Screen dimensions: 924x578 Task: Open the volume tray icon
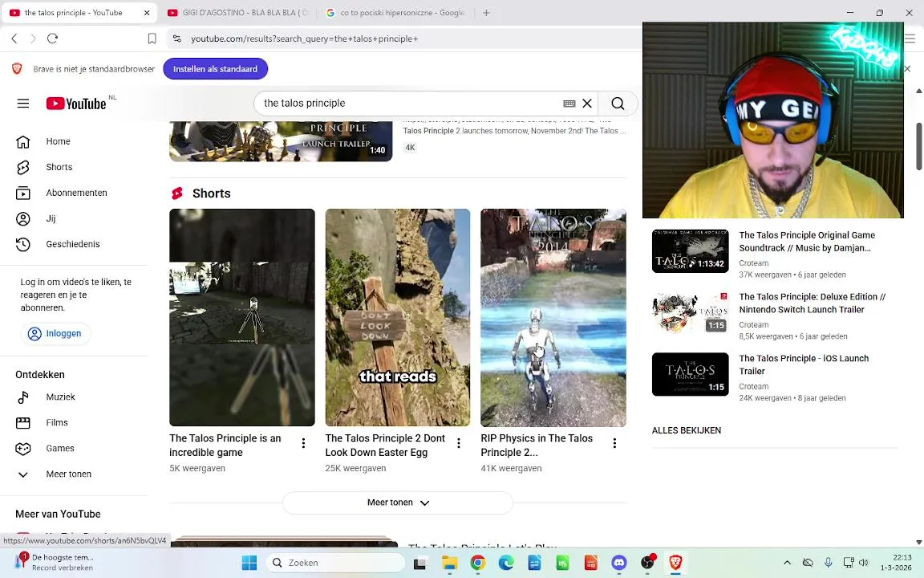(864, 564)
